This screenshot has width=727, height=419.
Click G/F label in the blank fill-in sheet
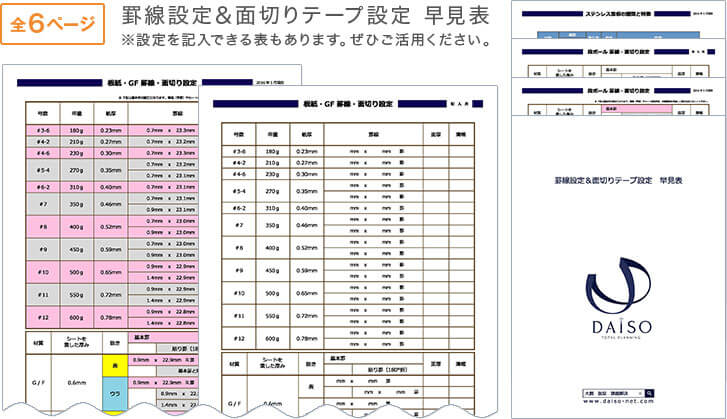tap(235, 403)
